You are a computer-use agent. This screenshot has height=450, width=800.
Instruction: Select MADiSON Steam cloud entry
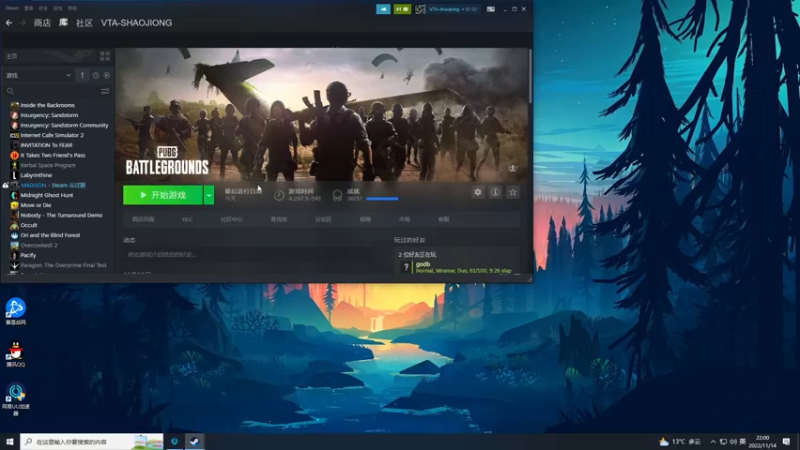pyautogui.click(x=53, y=185)
